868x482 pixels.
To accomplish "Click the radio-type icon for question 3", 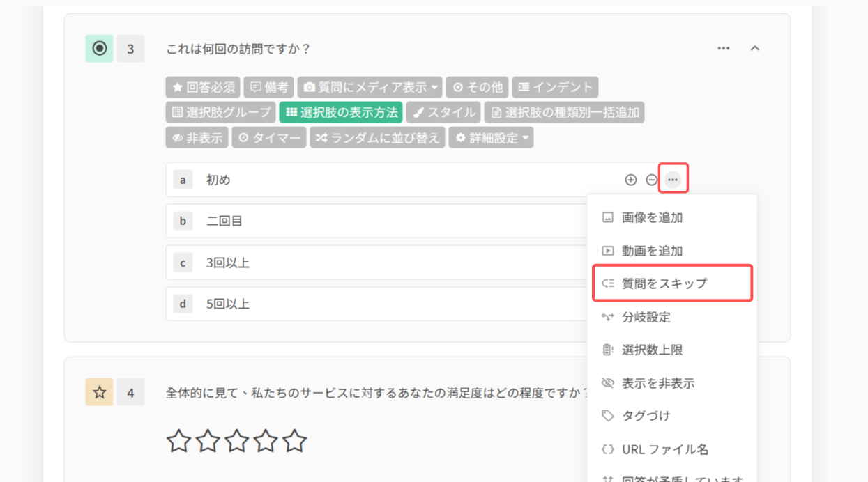I will coord(100,49).
